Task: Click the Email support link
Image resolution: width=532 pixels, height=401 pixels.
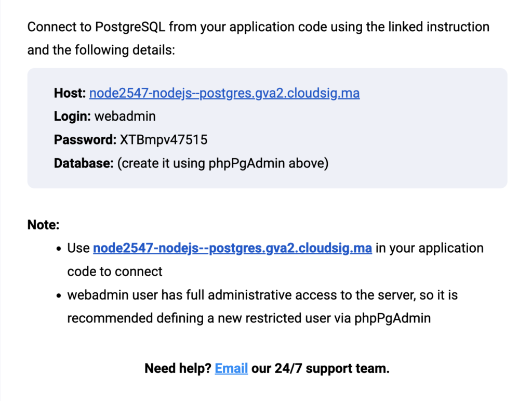Action: 231,368
